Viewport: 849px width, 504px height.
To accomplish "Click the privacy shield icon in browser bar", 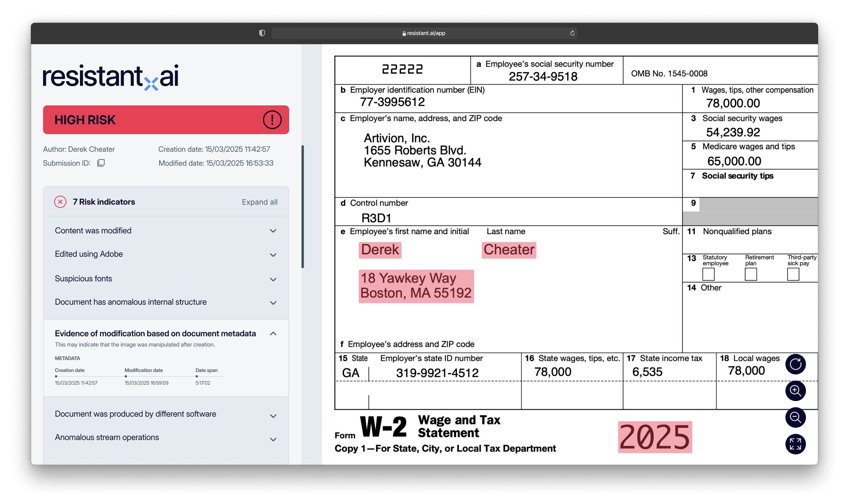I will click(x=262, y=33).
